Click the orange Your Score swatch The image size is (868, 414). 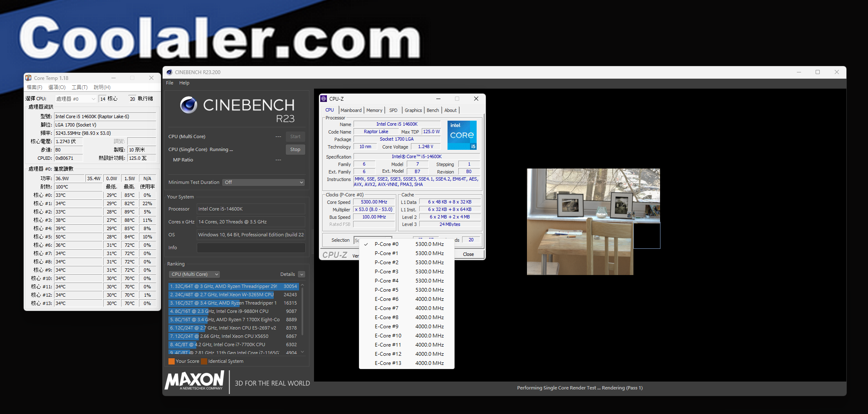pos(171,361)
